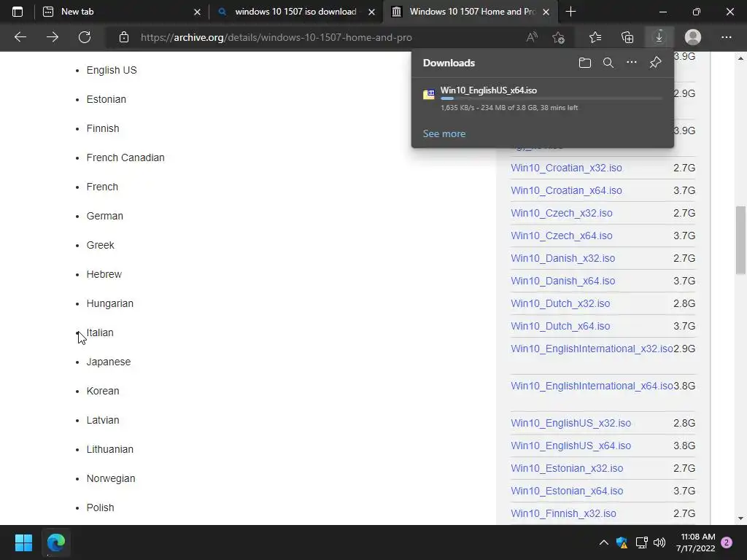Refresh the archive.org page
The height and width of the screenshot is (560, 747).
click(x=85, y=37)
